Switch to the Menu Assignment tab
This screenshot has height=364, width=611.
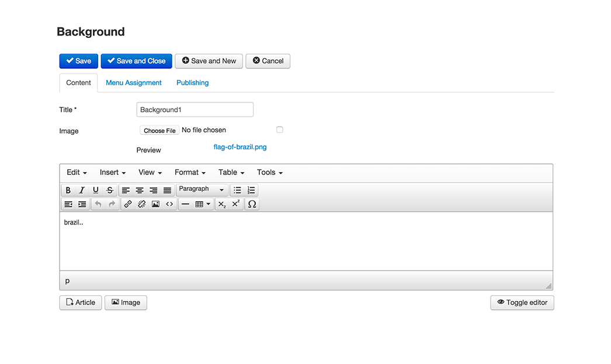tap(134, 82)
